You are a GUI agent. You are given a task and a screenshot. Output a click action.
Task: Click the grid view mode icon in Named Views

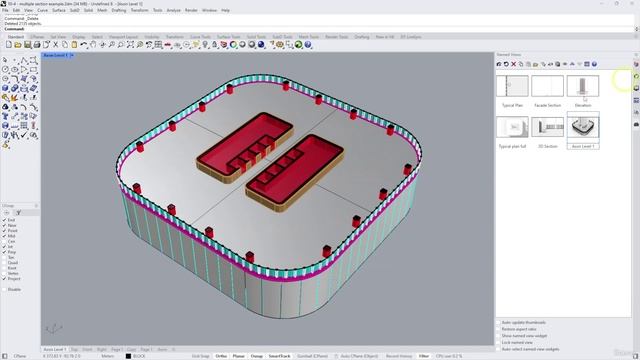tap(587, 64)
